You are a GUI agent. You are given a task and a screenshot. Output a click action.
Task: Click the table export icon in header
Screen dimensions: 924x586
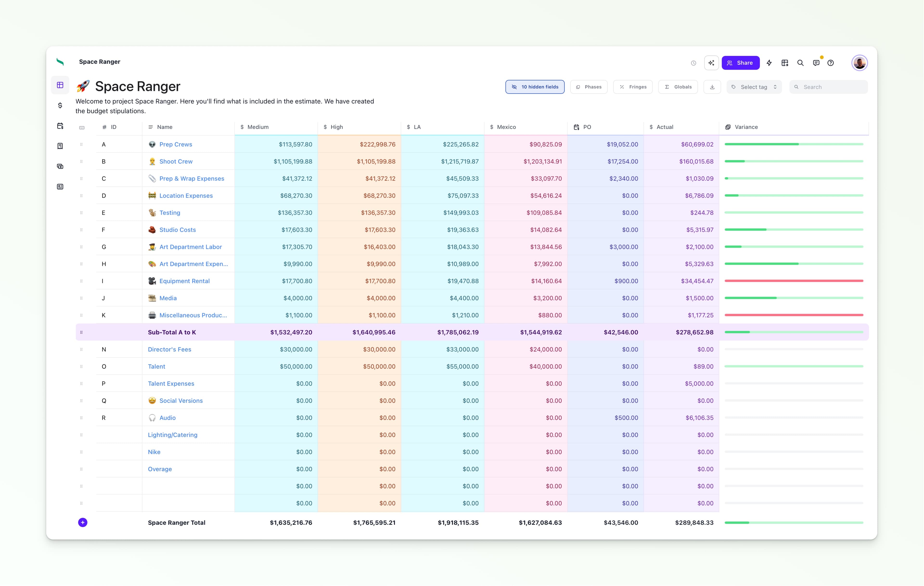785,63
